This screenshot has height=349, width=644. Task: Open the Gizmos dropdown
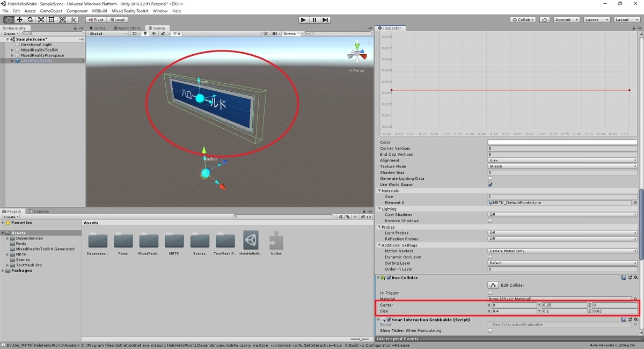coord(292,33)
